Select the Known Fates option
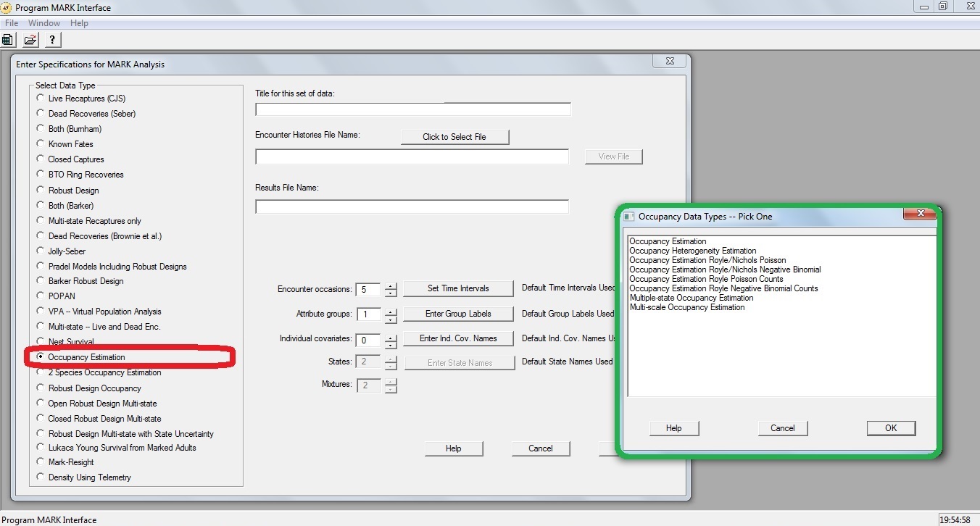Image resolution: width=980 pixels, height=526 pixels. [65, 144]
